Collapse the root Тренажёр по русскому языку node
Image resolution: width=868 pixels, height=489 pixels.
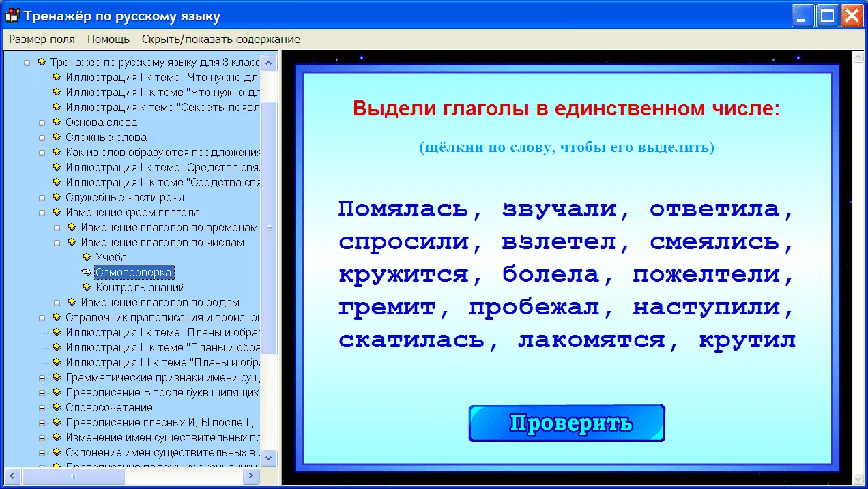(x=27, y=62)
